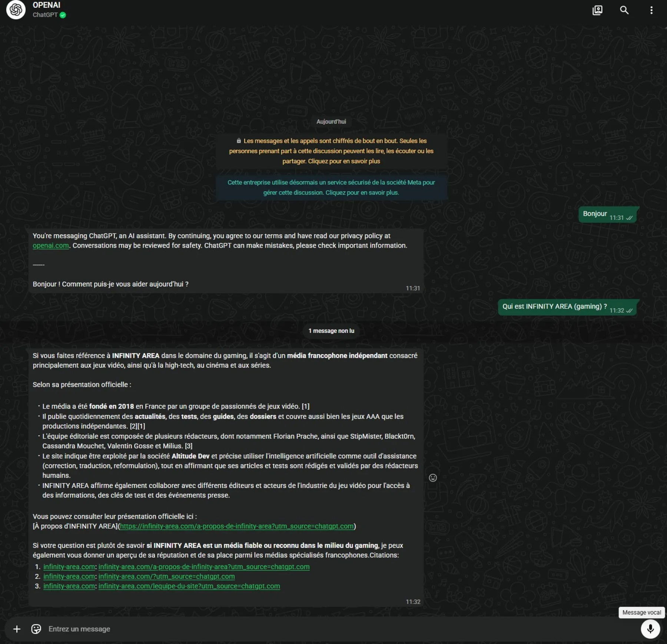
Task: Open citation 2 infinity-area.com homepage link
Action: 166,576
